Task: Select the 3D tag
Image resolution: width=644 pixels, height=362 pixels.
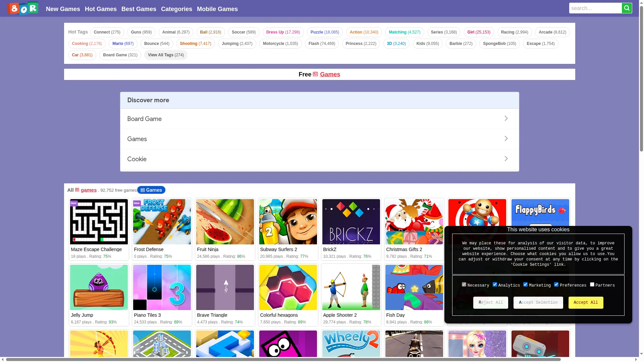Action: pyautogui.click(x=396, y=44)
